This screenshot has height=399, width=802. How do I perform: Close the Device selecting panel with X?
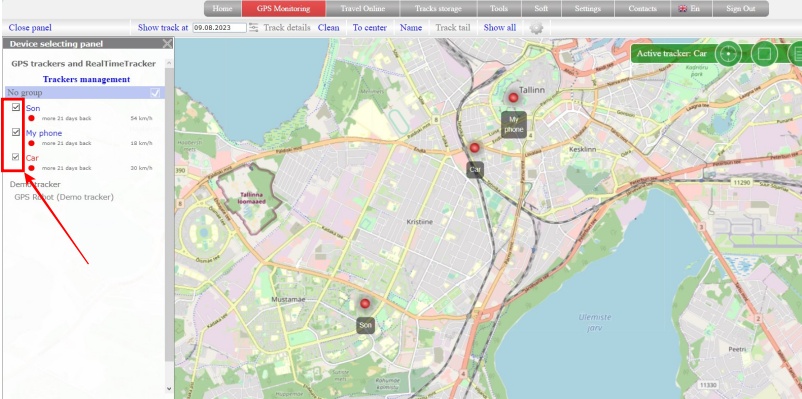click(x=167, y=44)
